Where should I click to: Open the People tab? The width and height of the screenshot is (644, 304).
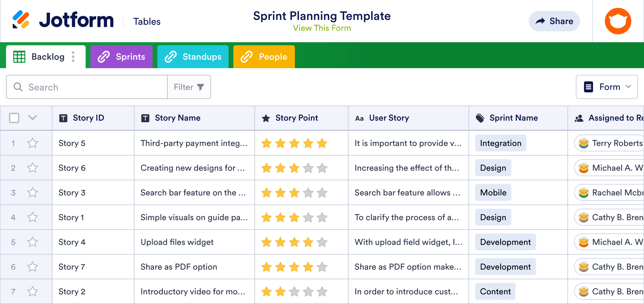(x=264, y=56)
